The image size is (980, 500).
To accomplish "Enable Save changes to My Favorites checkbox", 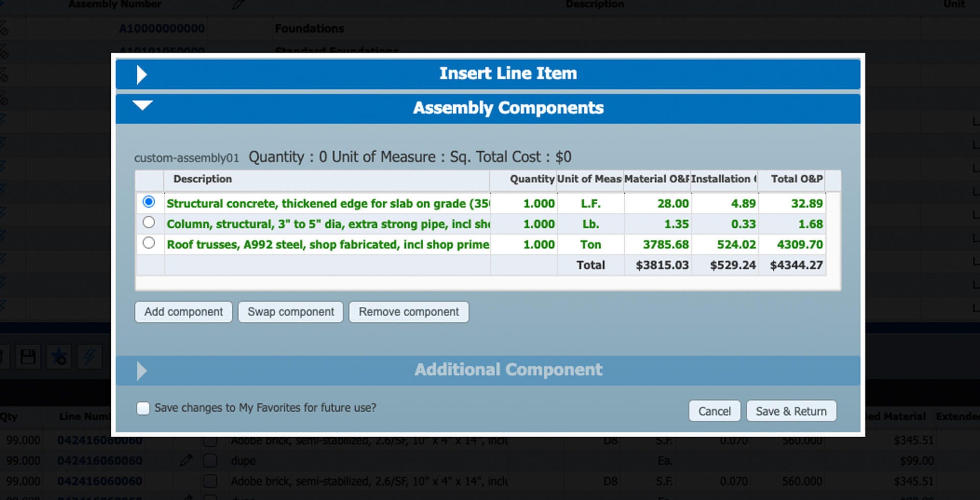I will pyautogui.click(x=143, y=408).
